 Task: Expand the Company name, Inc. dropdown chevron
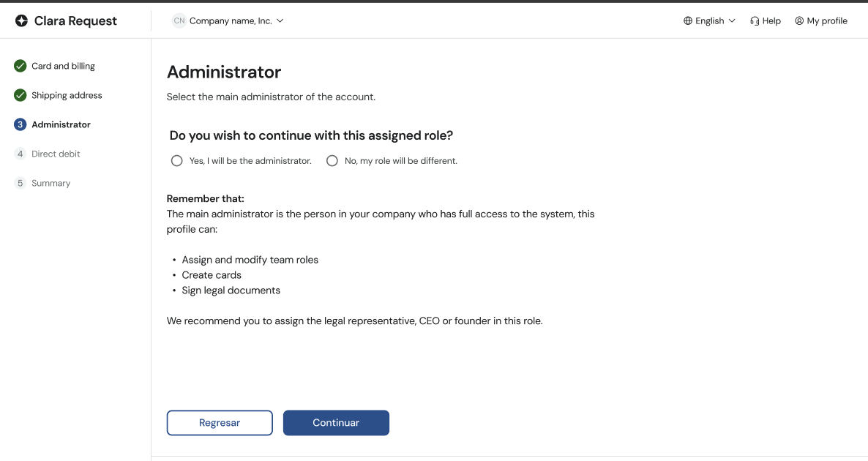click(280, 21)
